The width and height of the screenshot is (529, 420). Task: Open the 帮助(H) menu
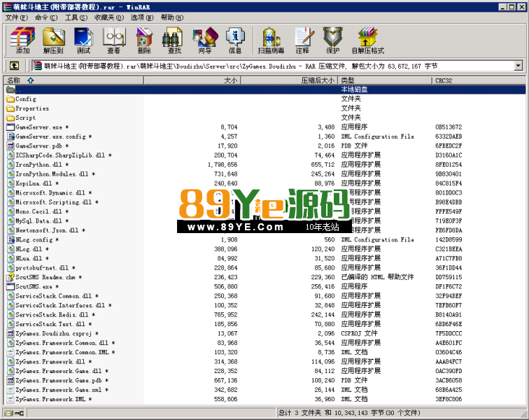(x=172, y=17)
